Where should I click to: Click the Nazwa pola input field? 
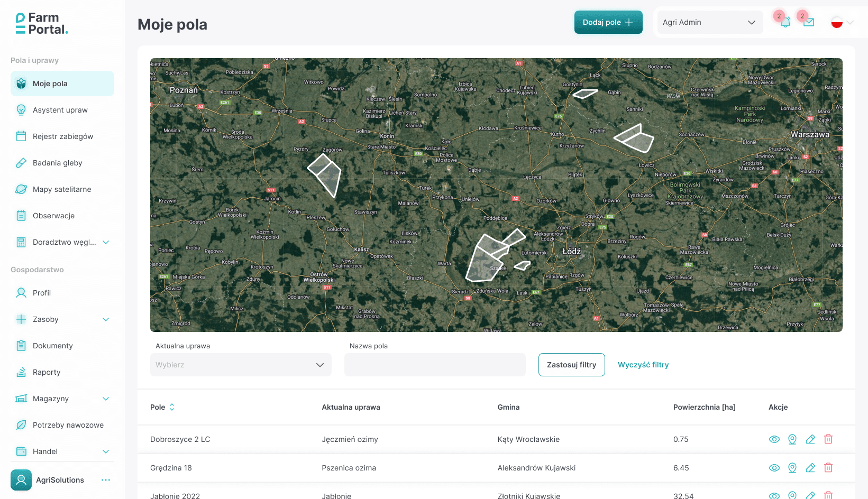[435, 365]
